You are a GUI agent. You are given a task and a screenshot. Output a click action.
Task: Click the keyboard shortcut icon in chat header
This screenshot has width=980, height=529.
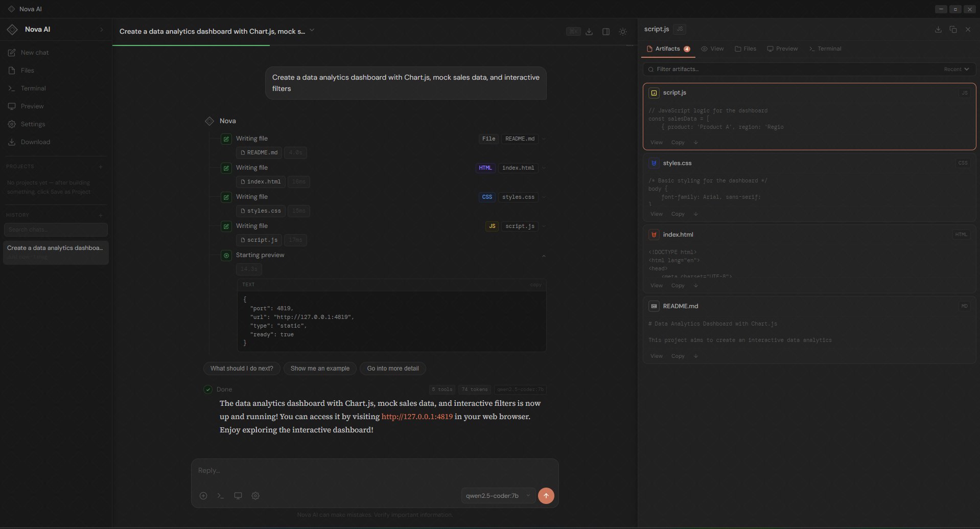click(x=573, y=32)
